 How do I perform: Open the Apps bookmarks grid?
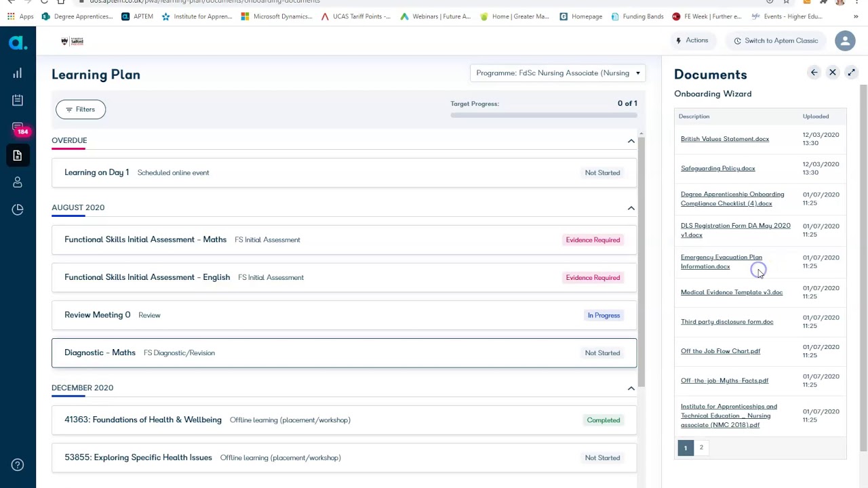(x=19, y=16)
